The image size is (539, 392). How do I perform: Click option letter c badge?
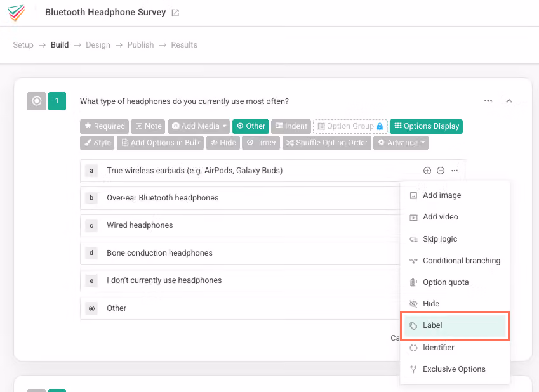click(91, 225)
